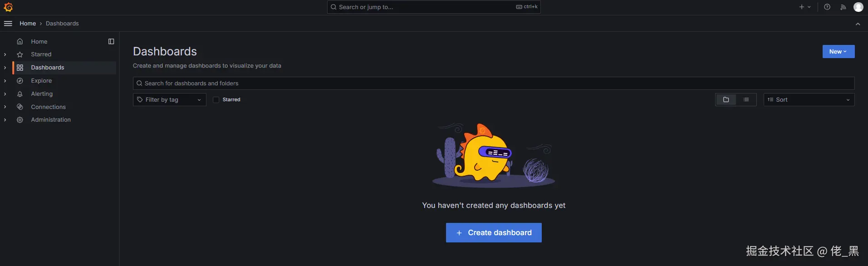The width and height of the screenshot is (868, 266).
Task: Click the Create dashboard button
Action: [494, 232]
